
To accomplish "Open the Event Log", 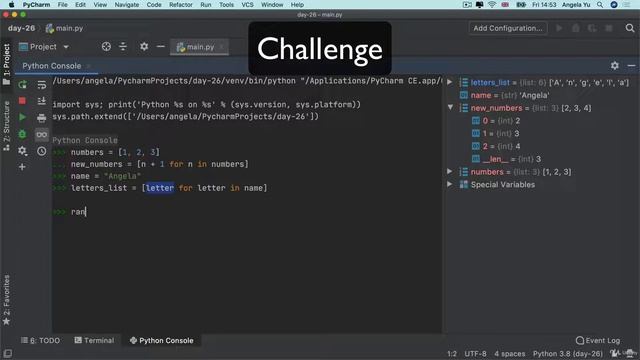I will tap(598, 340).
